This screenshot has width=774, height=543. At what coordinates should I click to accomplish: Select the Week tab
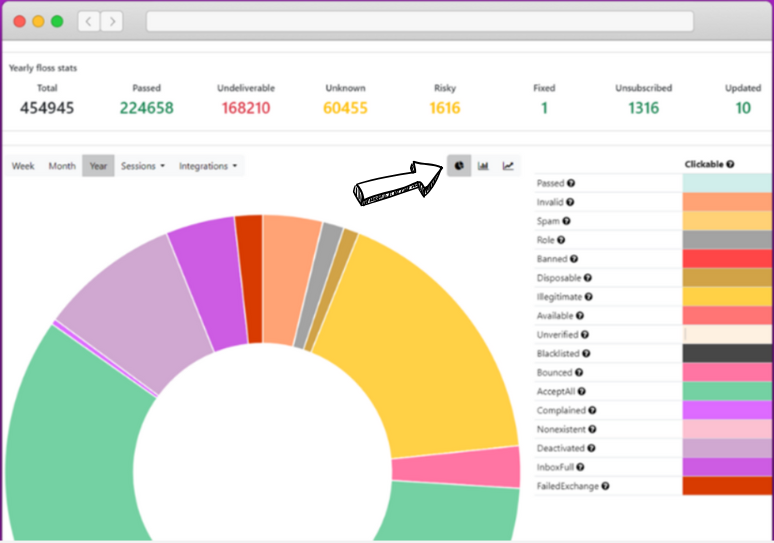(x=23, y=166)
